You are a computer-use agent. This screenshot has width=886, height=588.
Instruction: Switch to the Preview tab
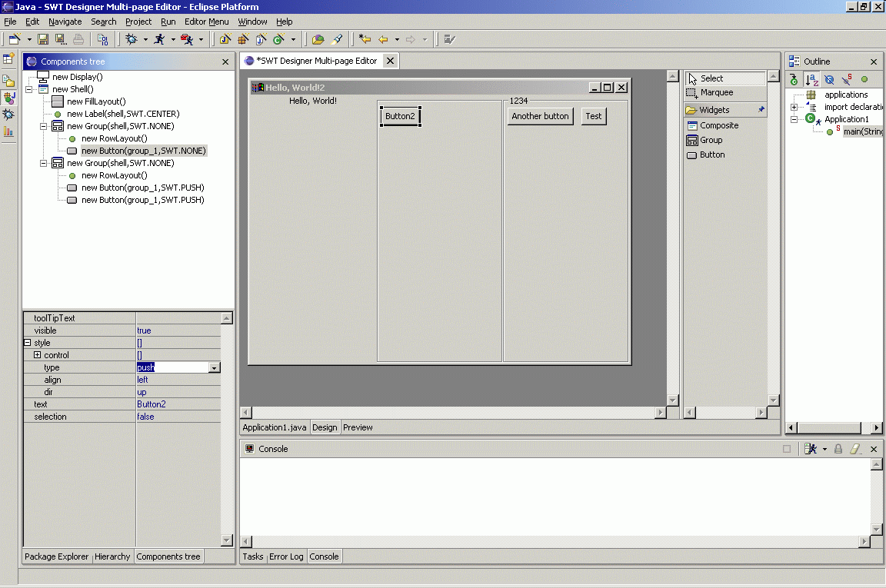(x=358, y=427)
